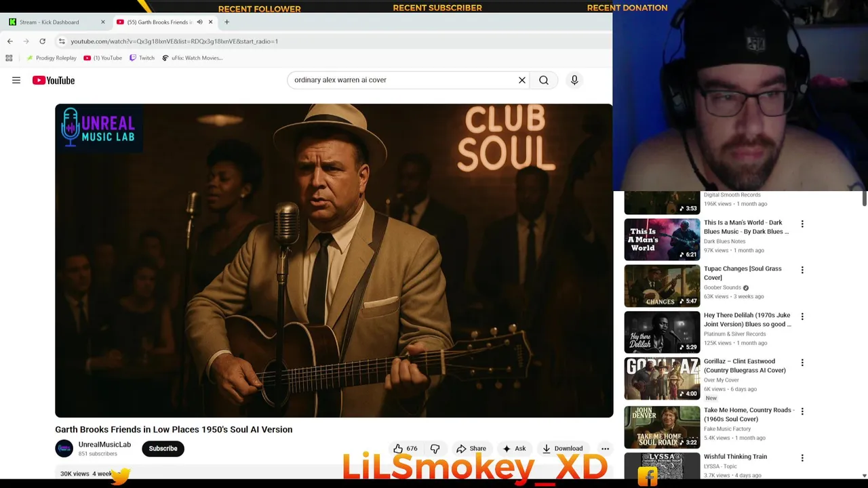
Task: Open Gorillaz Clint Eastwood thumbnail
Action: pos(662,379)
